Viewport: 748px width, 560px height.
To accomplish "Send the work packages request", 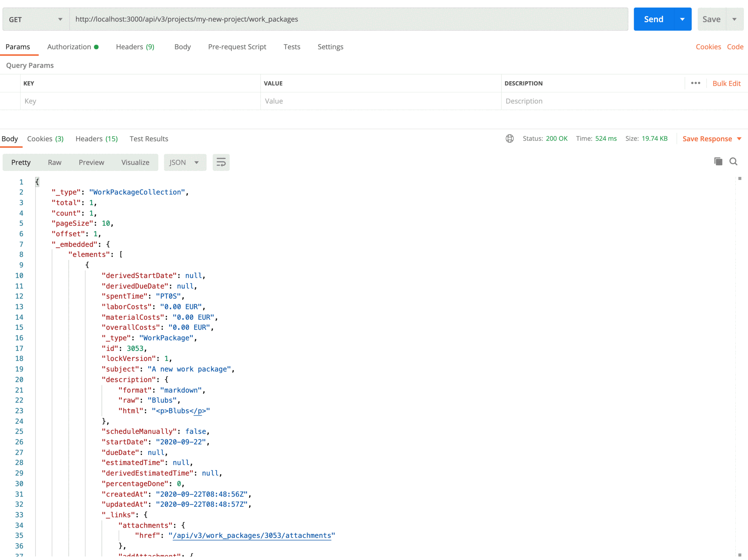I will pos(653,19).
